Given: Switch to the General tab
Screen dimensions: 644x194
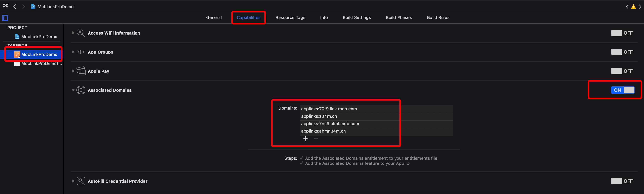Looking at the screenshot, I should coord(214,17).
